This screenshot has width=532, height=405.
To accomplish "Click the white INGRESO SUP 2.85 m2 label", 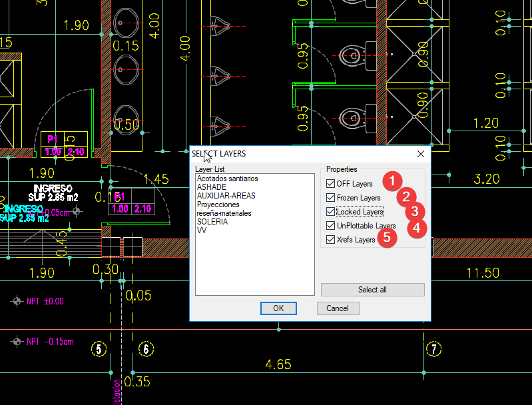I will (x=53, y=193).
